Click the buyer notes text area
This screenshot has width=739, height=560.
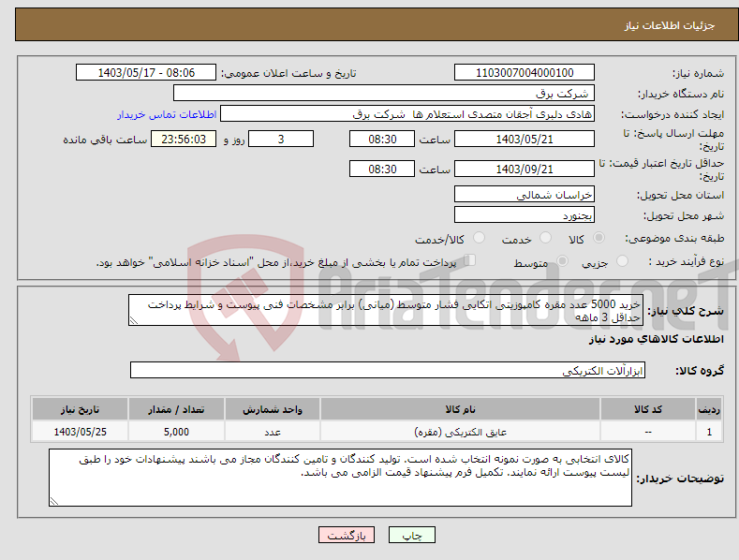[340, 478]
